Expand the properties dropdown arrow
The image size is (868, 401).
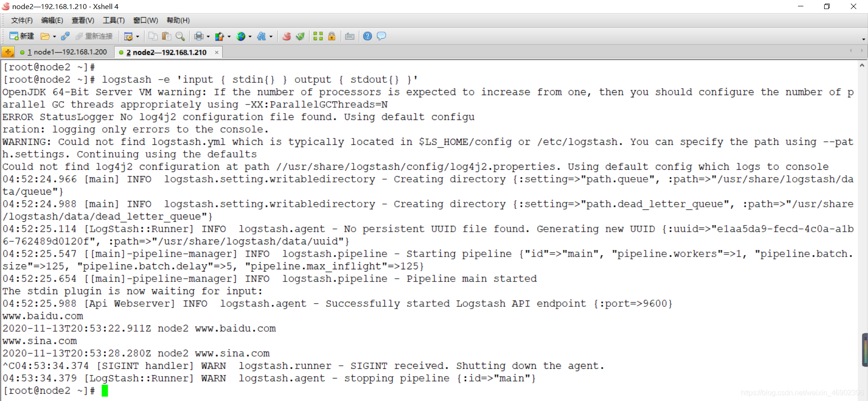click(x=137, y=37)
